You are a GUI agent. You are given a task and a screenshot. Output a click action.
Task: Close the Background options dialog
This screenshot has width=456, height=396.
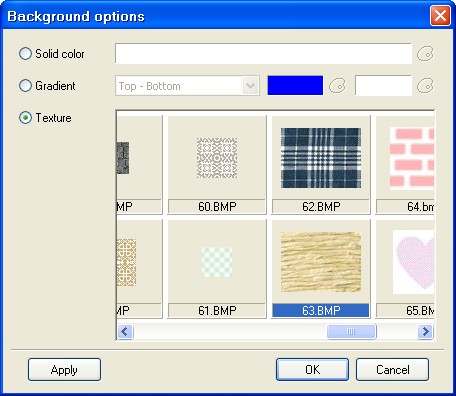pyautogui.click(x=440, y=16)
